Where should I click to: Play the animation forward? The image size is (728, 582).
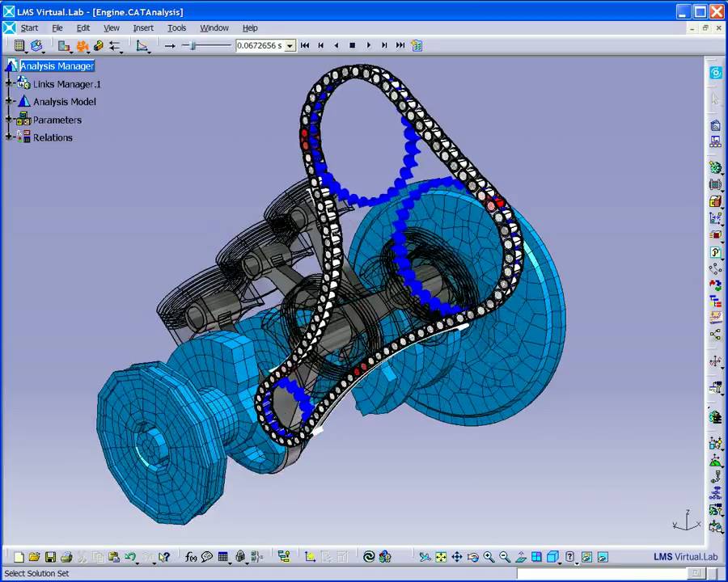pyautogui.click(x=369, y=45)
